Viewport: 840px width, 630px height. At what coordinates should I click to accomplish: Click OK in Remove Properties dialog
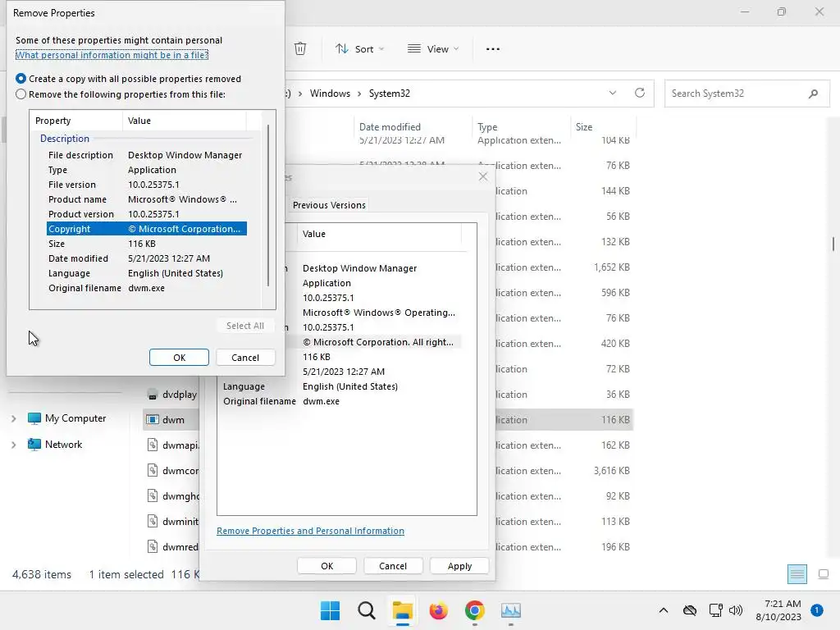pos(179,358)
